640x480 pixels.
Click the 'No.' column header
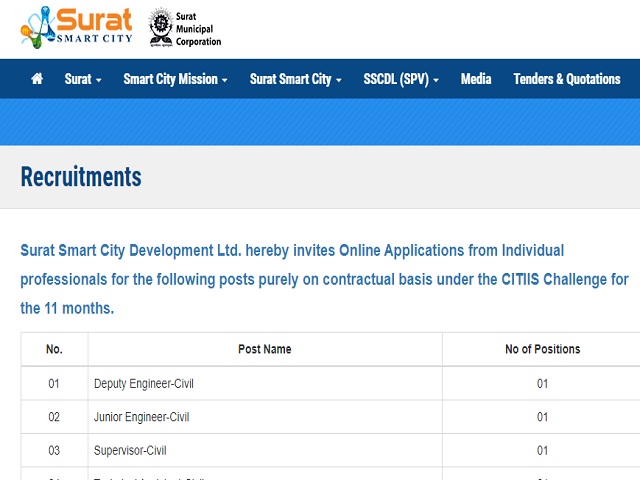click(54, 349)
